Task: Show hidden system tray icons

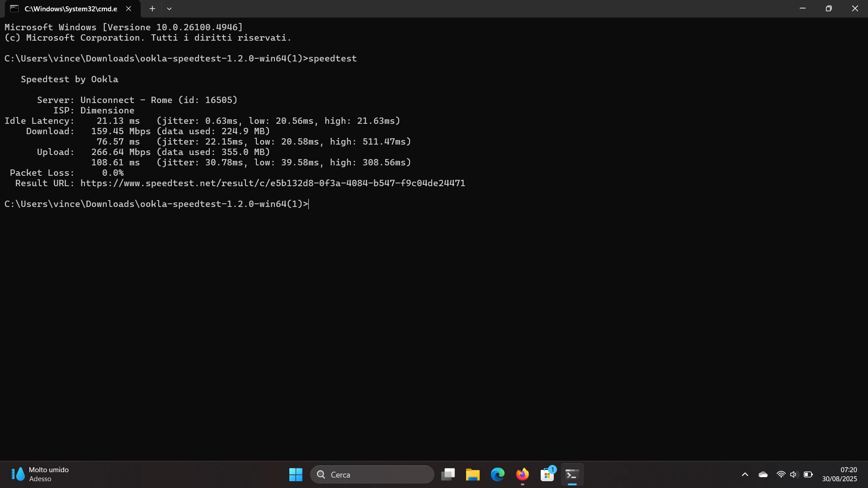Action: tap(745, 474)
